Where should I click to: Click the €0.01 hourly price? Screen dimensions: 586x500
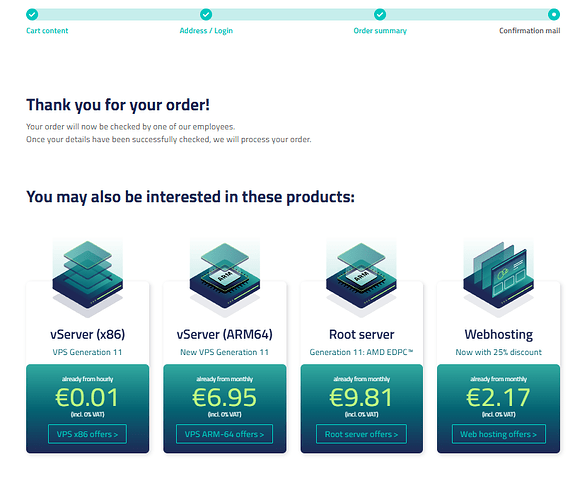click(x=87, y=397)
